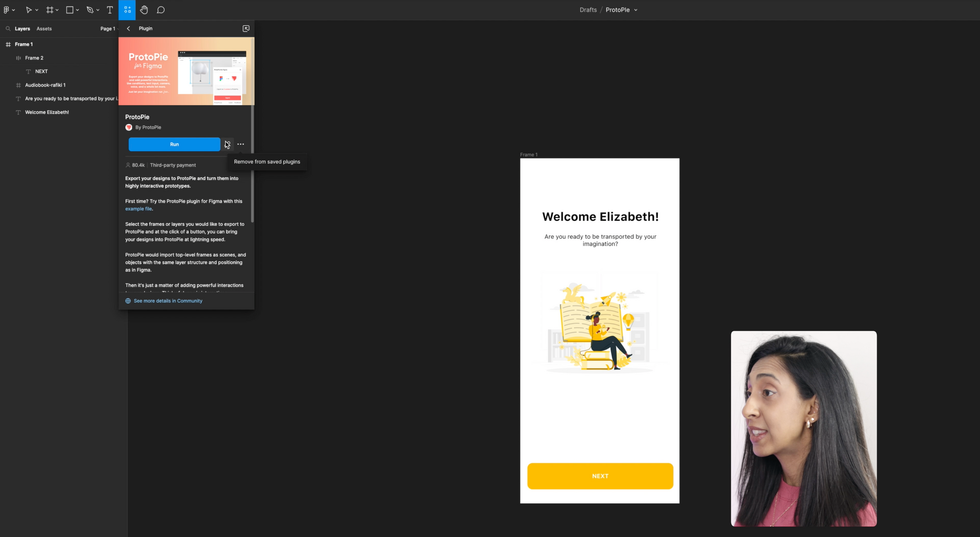Click the ProtoPie heart logo icon
Viewport: 980px width, 537px height.
tap(129, 128)
